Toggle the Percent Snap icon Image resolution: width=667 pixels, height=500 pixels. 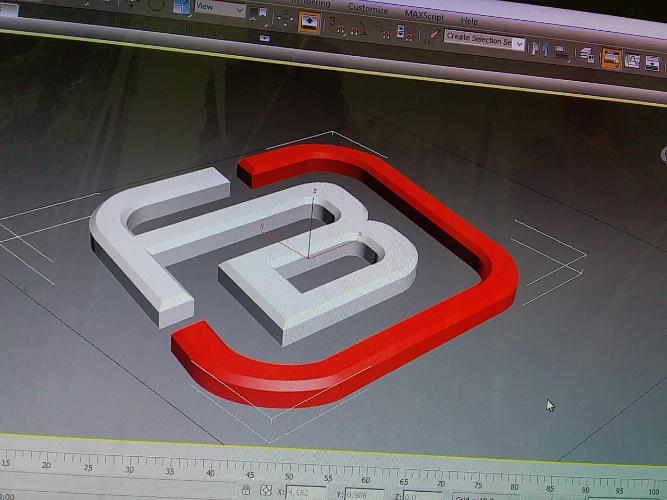coord(382,32)
